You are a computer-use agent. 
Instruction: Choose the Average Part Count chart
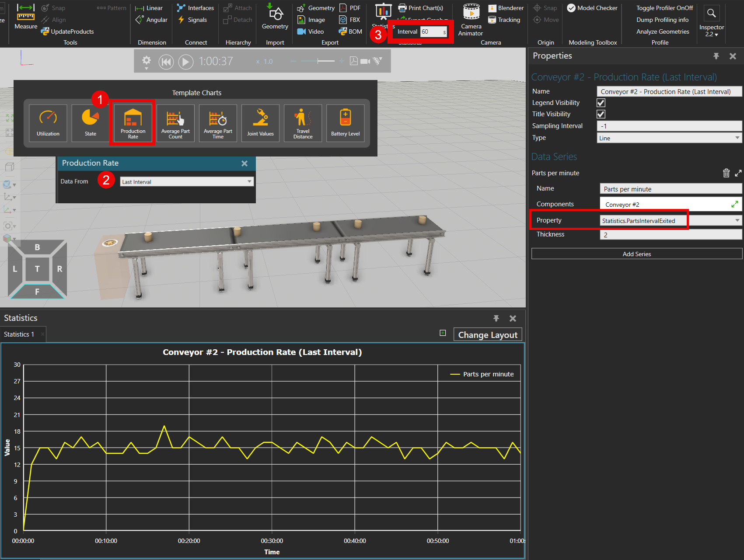tap(175, 123)
